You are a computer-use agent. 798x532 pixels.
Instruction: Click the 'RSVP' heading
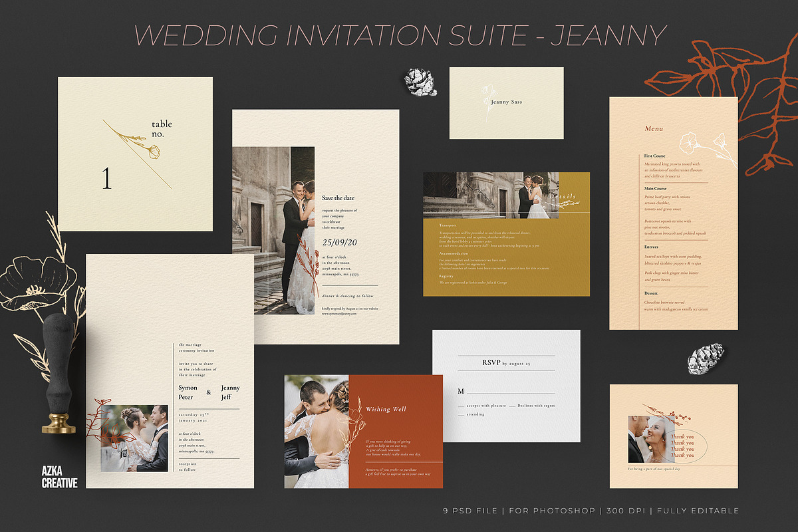pos(491,363)
